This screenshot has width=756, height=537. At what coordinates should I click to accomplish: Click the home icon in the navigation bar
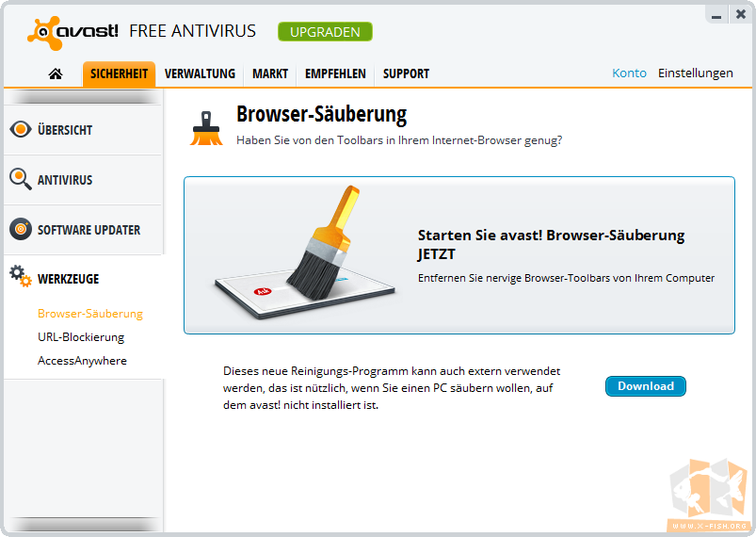(56, 73)
